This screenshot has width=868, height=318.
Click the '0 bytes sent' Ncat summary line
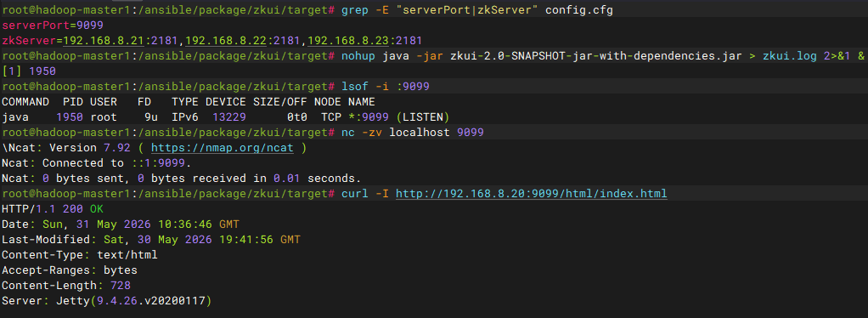tap(181, 179)
